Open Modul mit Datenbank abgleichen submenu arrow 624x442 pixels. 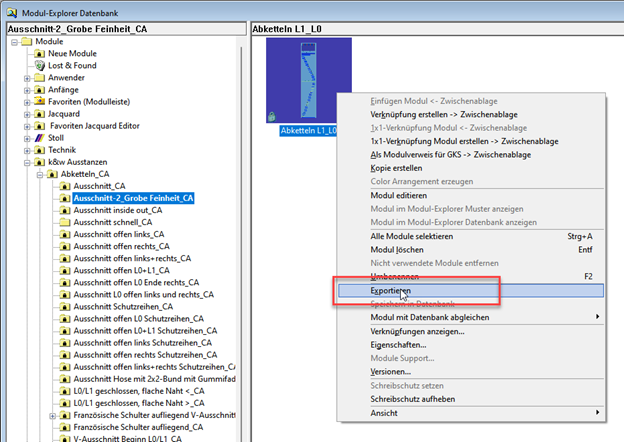point(598,317)
